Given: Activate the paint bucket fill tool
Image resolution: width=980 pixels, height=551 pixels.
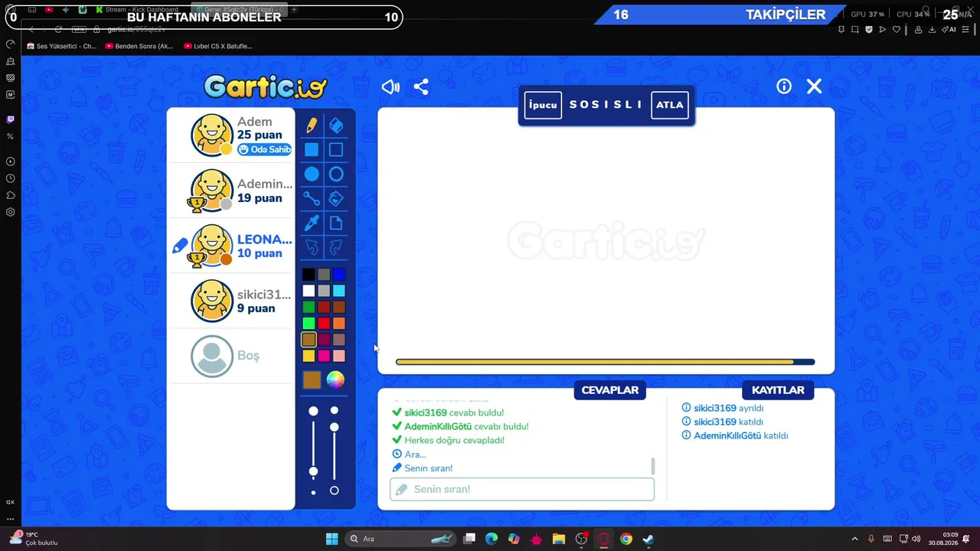Looking at the screenshot, I should (x=336, y=199).
